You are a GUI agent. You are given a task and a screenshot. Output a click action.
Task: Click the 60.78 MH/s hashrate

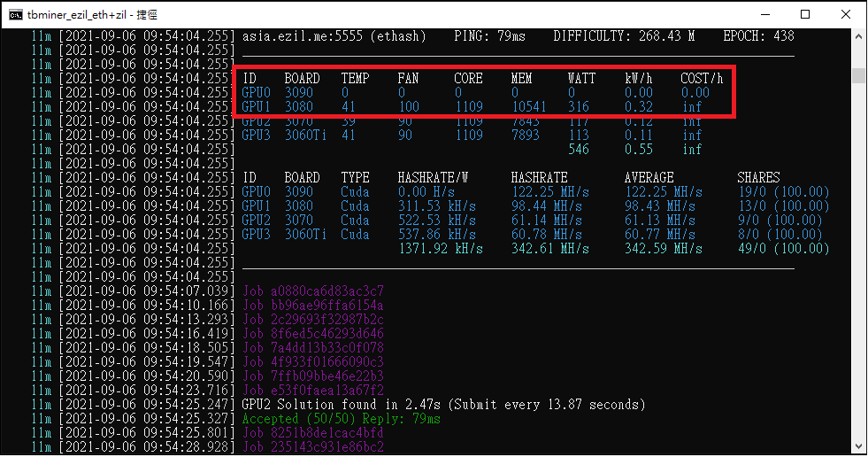pyautogui.click(x=547, y=235)
